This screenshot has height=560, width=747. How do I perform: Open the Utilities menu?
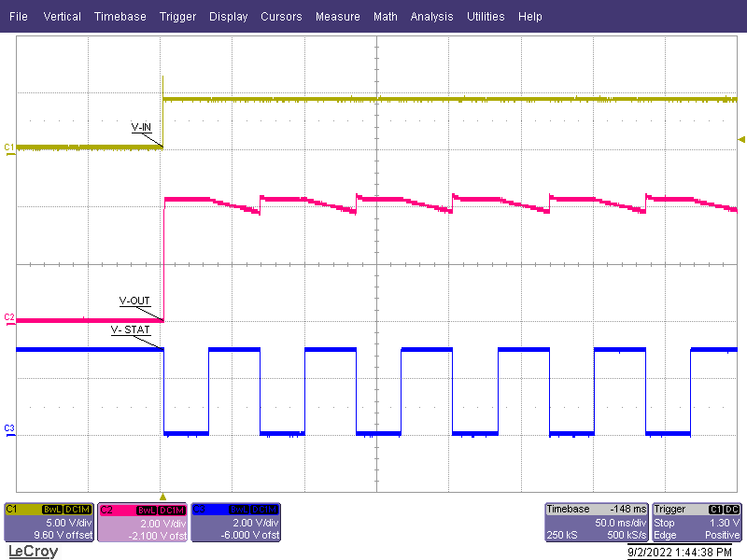[x=486, y=16]
